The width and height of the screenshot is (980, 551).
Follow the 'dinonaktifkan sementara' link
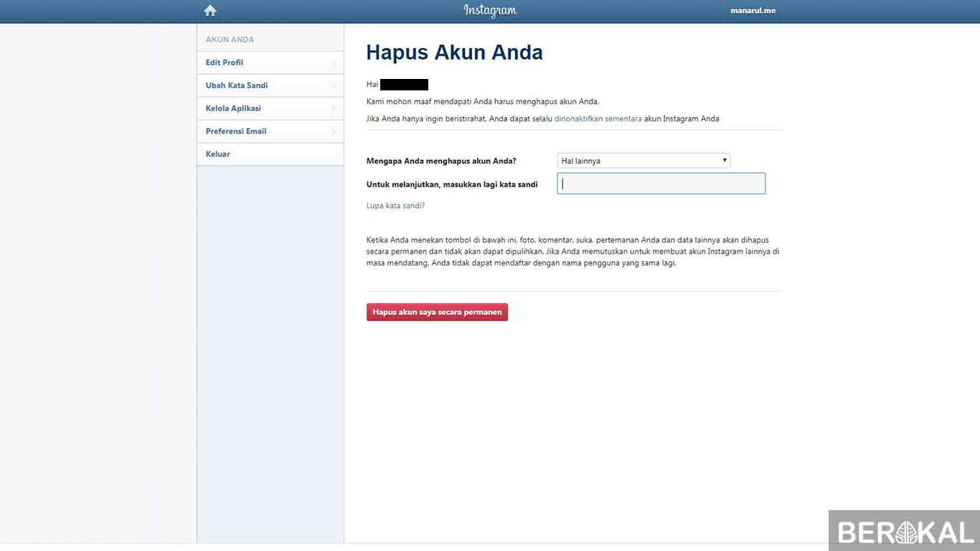click(x=598, y=119)
